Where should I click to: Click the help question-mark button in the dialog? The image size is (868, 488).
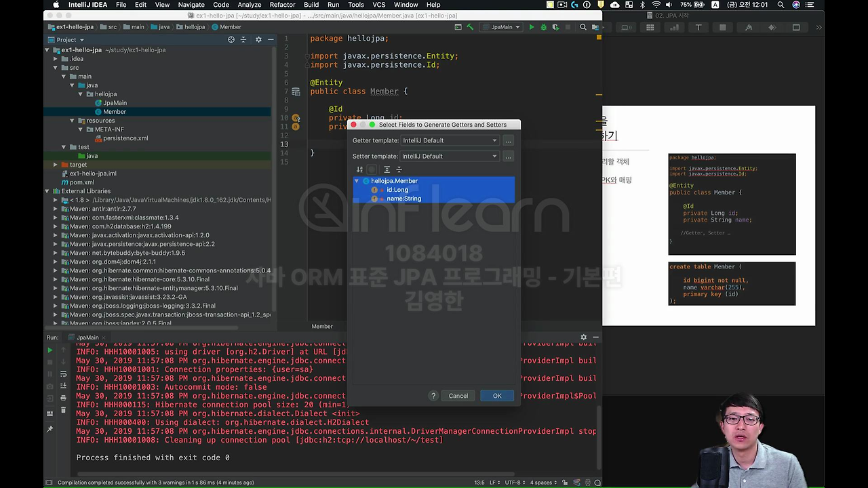(433, 396)
